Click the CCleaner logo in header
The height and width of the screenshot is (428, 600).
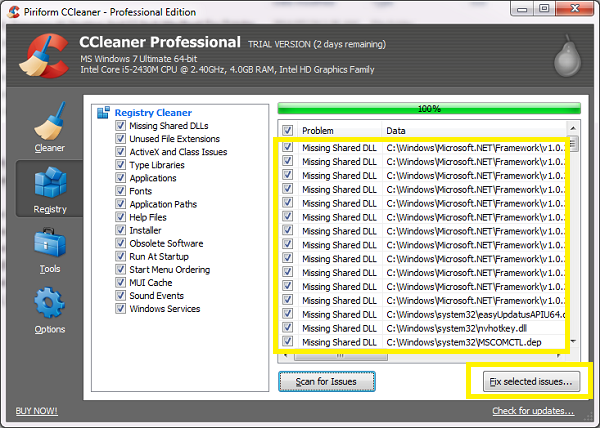[x=43, y=56]
